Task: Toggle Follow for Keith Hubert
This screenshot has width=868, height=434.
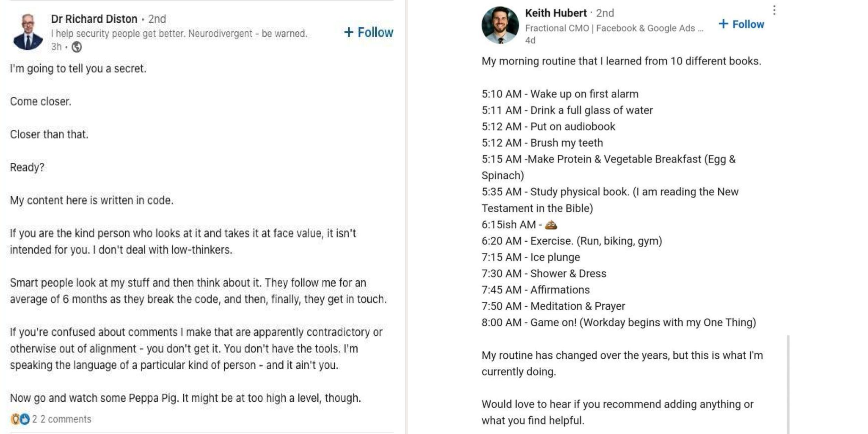Action: (741, 24)
